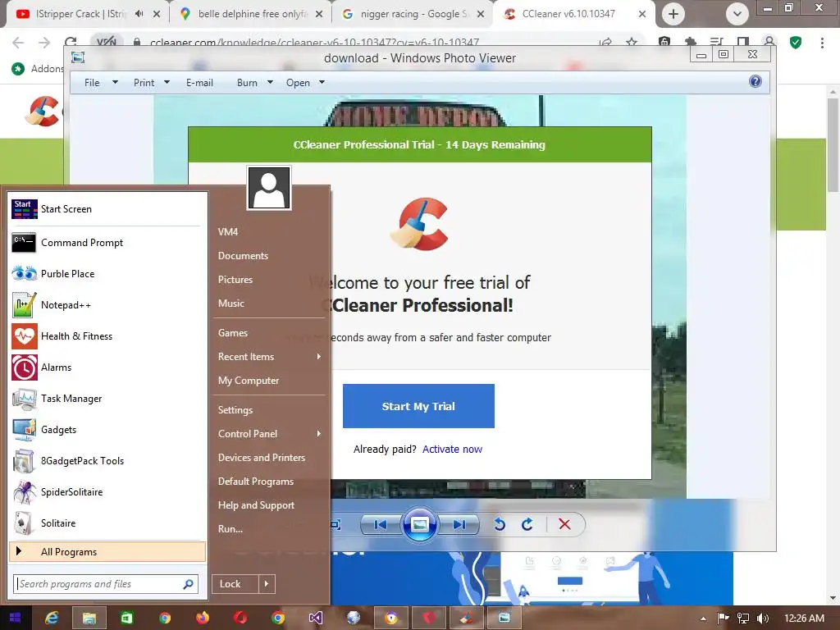Open Visual Studio from the taskbar
The width and height of the screenshot is (840, 630).
pyautogui.click(x=316, y=619)
